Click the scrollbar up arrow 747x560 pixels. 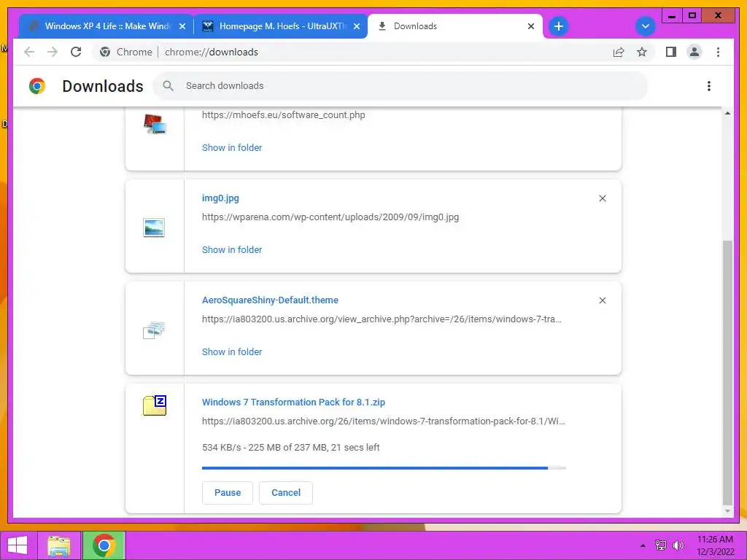(x=727, y=113)
